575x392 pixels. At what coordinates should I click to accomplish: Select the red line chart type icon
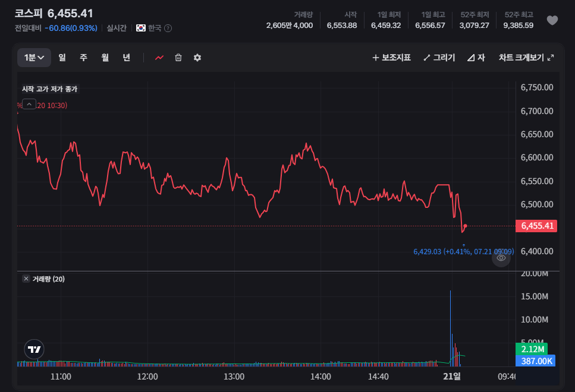159,58
